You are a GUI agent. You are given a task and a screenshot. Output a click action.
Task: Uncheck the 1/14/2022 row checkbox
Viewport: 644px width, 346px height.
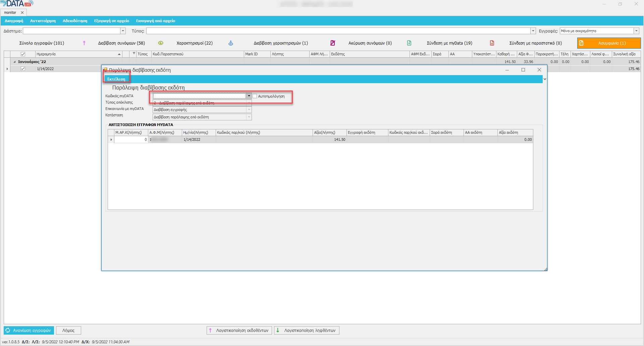(x=23, y=69)
